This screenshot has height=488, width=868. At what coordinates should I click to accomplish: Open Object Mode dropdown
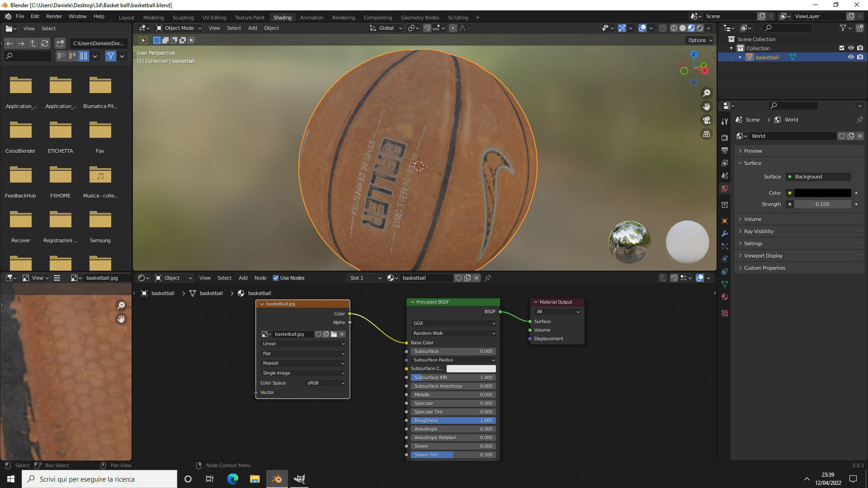pos(179,28)
